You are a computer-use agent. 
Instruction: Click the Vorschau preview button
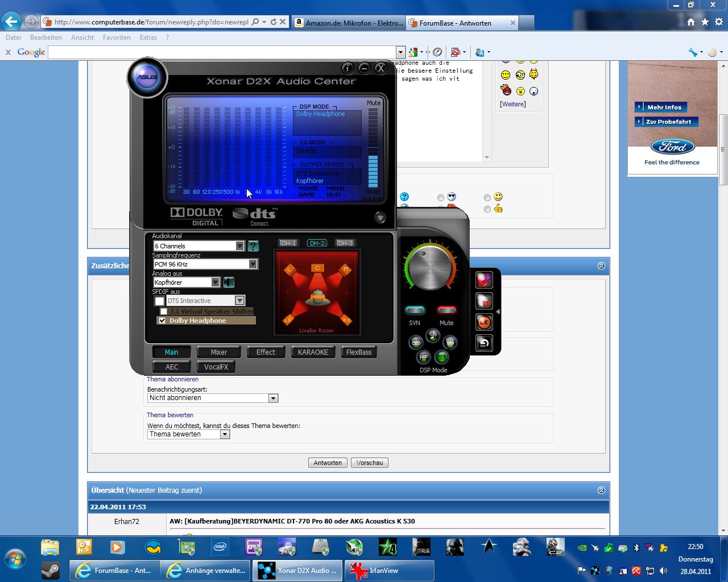(x=370, y=463)
